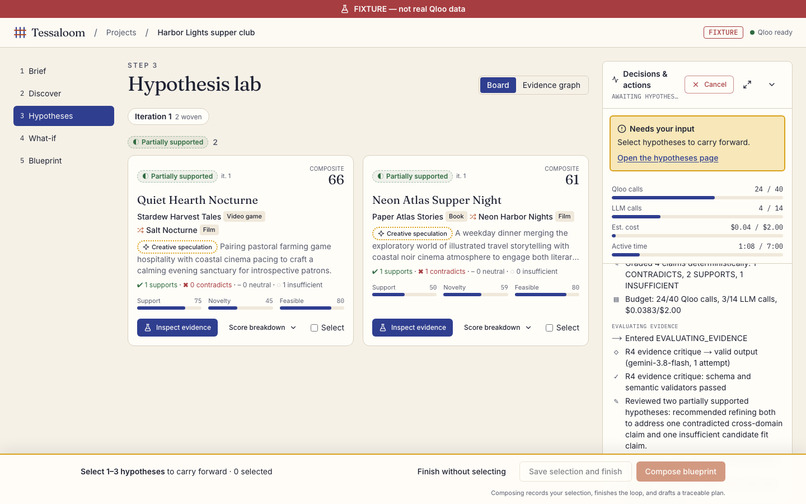This screenshot has width=806, height=504.
Task: Go to step 4 What-if
Action: (64, 138)
